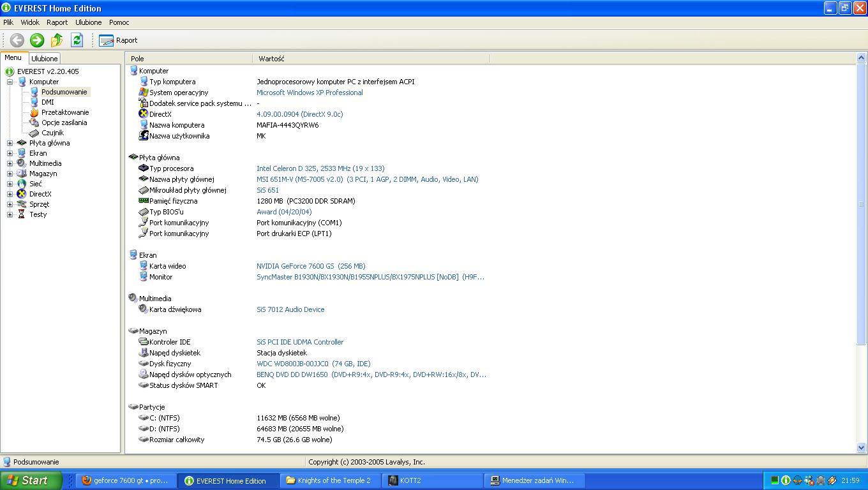Collapse the Komputer tree node
This screenshot has height=490, width=868.
[x=10, y=82]
